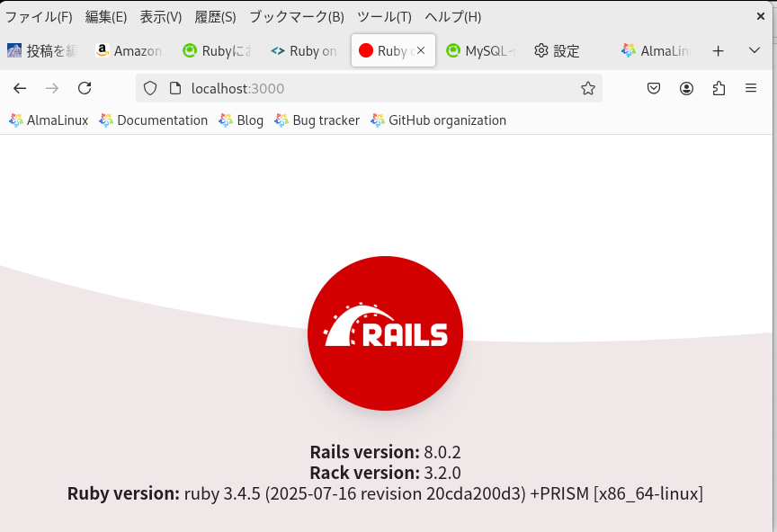Open the ブックマーク(B) menu

click(x=297, y=17)
